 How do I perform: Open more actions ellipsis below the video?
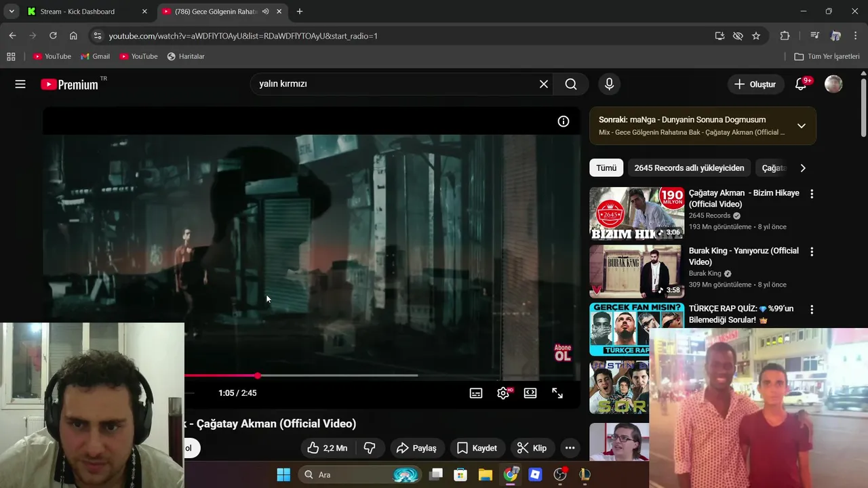pos(570,448)
